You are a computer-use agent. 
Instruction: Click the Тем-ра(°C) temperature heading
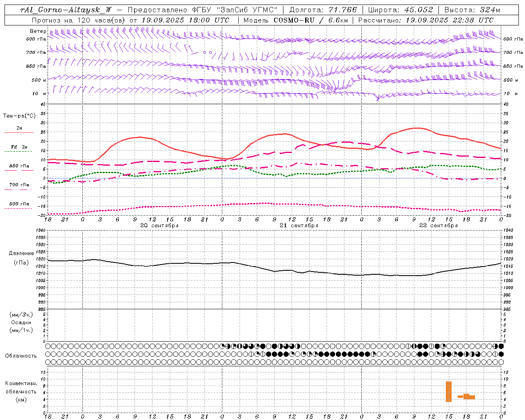(x=19, y=116)
